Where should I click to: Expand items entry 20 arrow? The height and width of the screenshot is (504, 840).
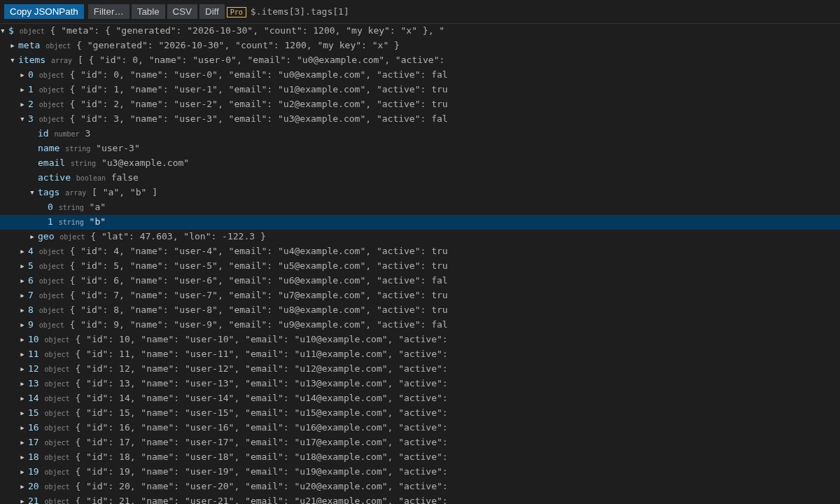tap(22, 486)
